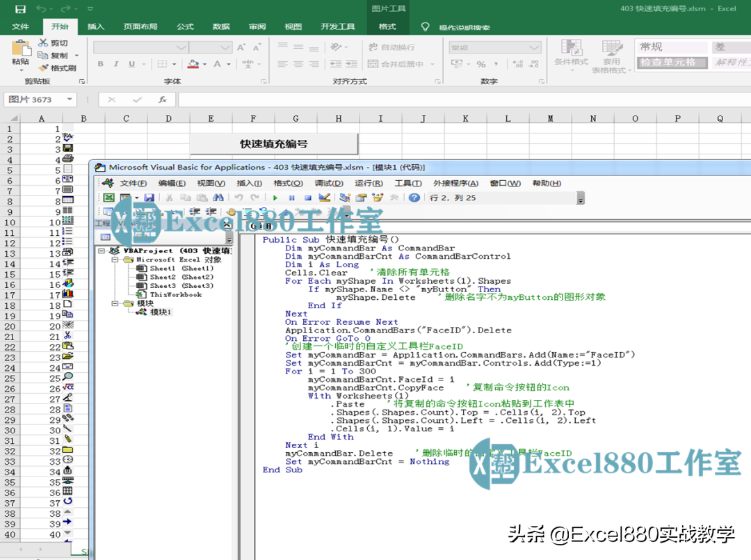The width and height of the screenshot is (751, 560).
Task: Switch to the 页面布局 ribbon tab
Action: 140,26
